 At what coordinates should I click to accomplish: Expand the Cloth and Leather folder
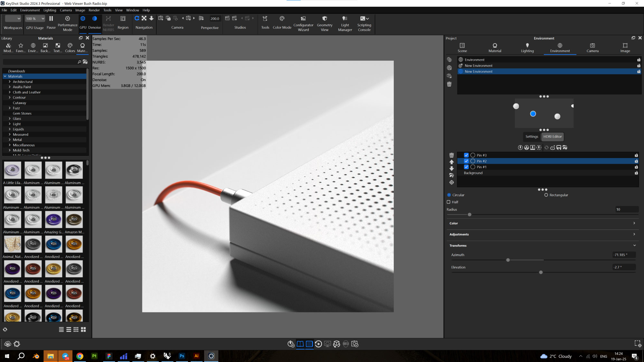point(10,92)
